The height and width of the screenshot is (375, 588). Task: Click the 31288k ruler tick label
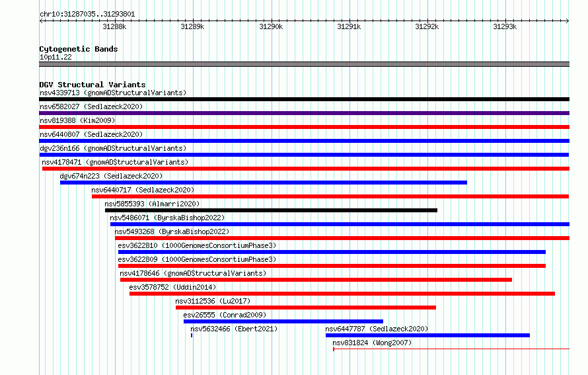tap(114, 26)
